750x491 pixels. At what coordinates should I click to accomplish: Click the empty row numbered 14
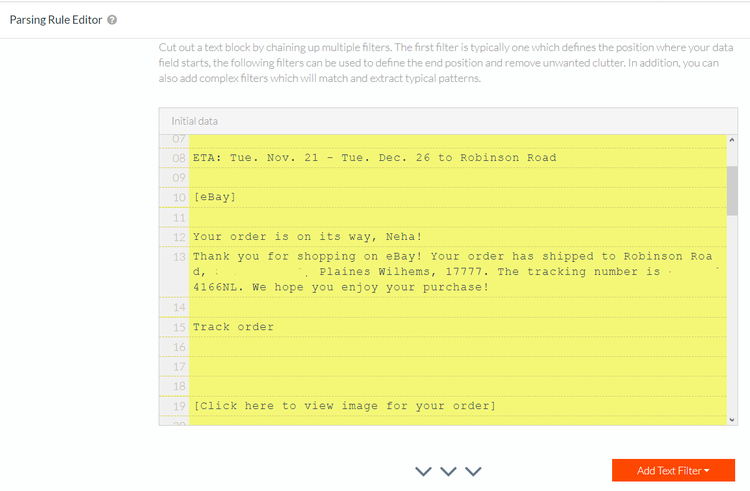click(x=452, y=307)
